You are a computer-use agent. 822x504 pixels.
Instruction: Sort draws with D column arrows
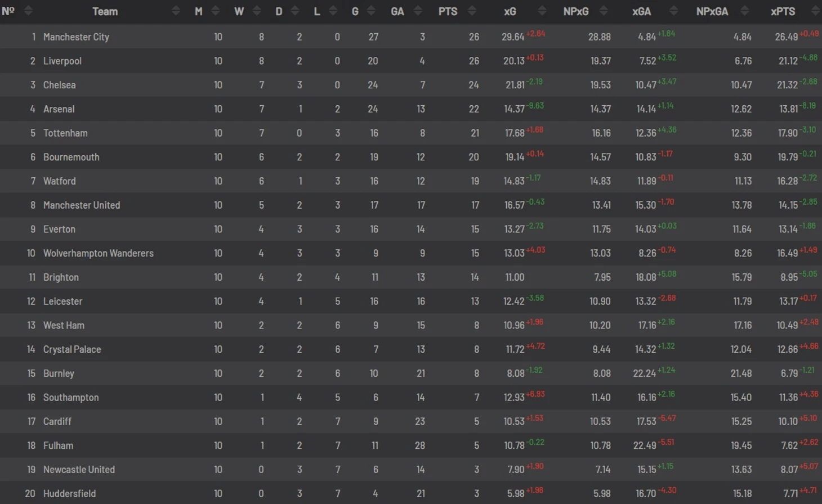(x=295, y=11)
